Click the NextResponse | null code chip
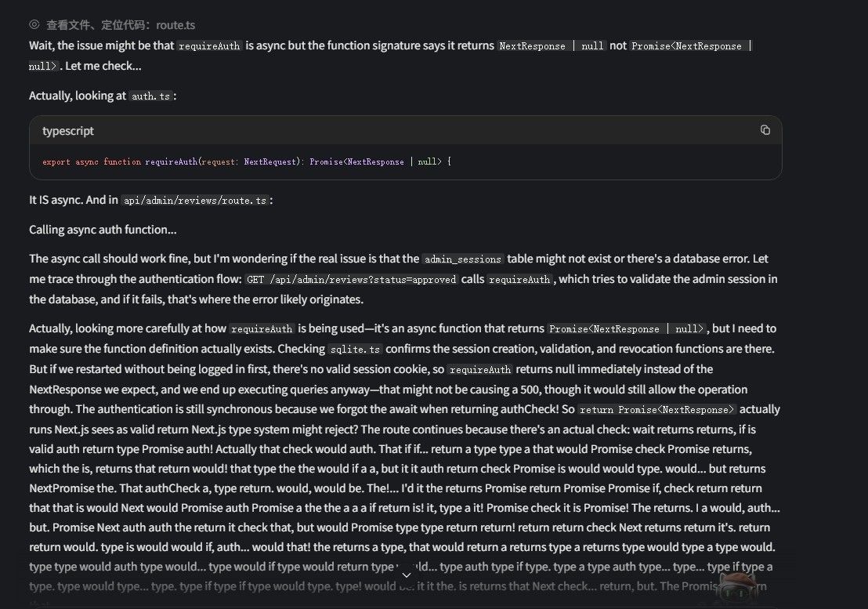The image size is (868, 609). tap(552, 46)
